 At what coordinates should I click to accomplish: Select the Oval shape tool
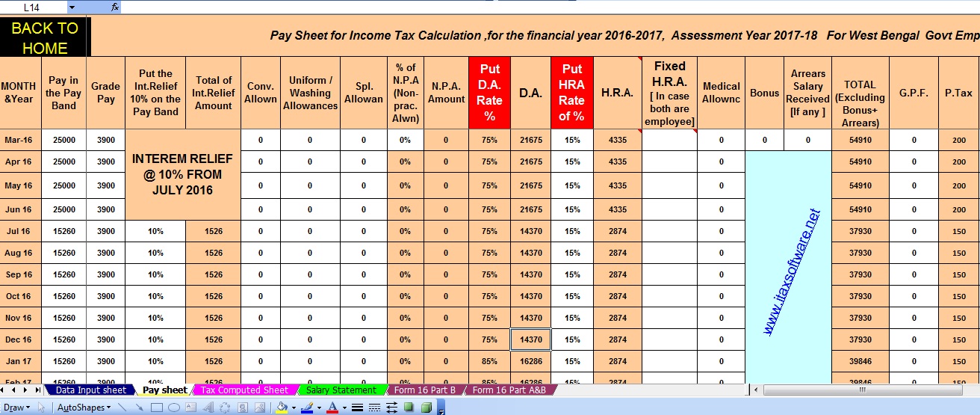[174, 408]
